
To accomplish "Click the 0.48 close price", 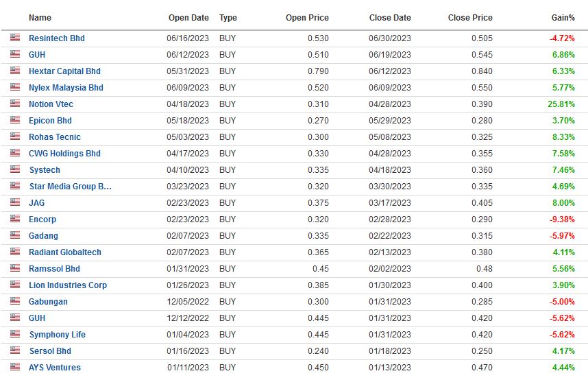I will click(485, 269).
